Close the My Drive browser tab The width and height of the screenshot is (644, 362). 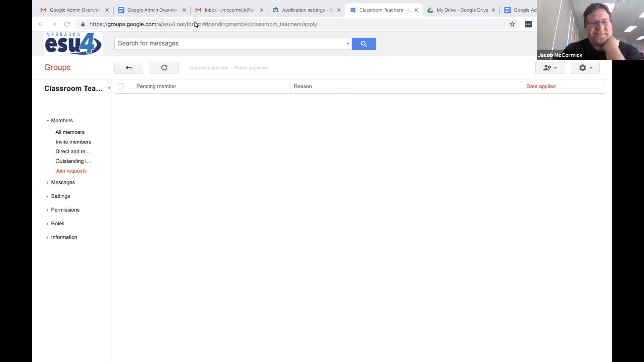493,10
